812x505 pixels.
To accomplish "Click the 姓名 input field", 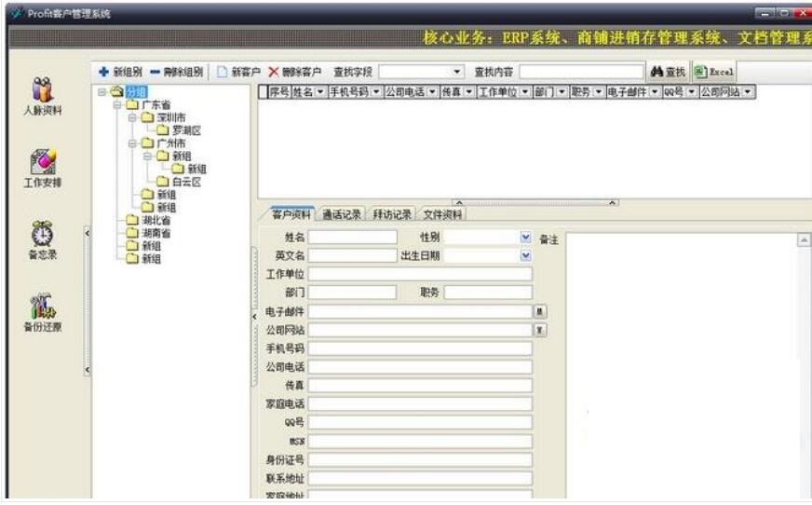I will 353,238.
